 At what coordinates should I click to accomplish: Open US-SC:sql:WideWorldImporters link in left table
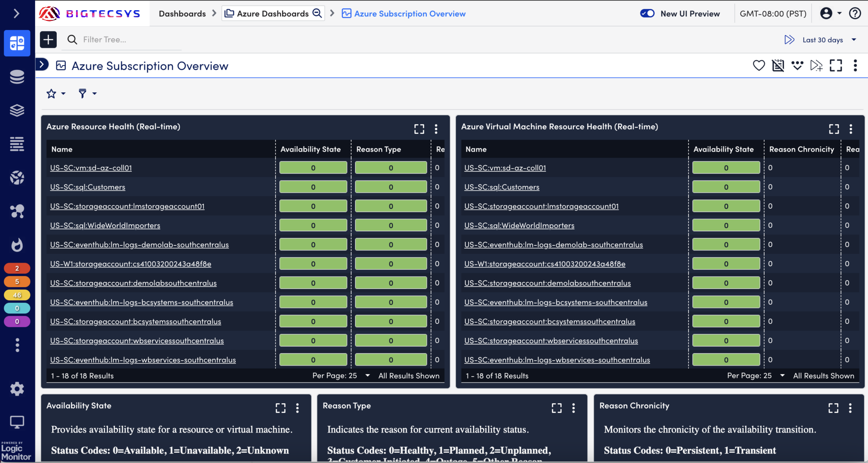click(105, 225)
